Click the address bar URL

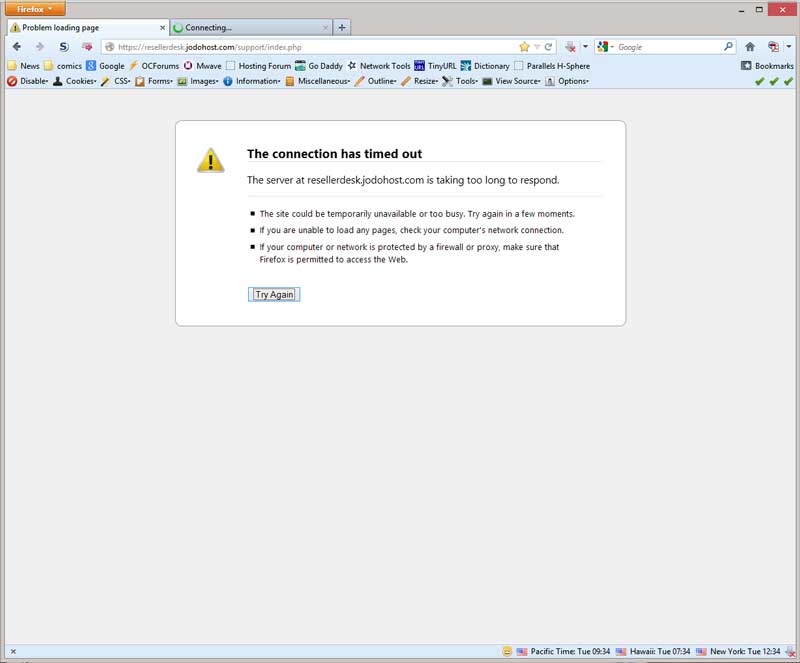click(x=210, y=47)
